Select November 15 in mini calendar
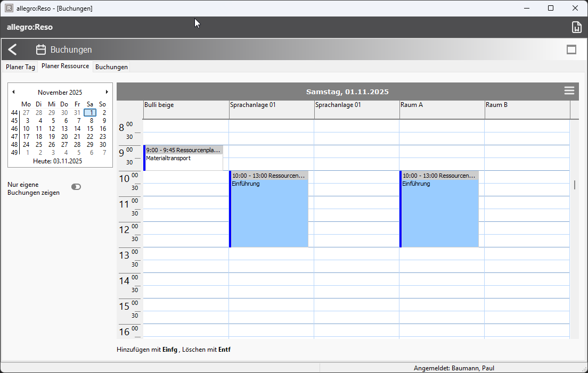Screen dimensions: 588x373 90,128
